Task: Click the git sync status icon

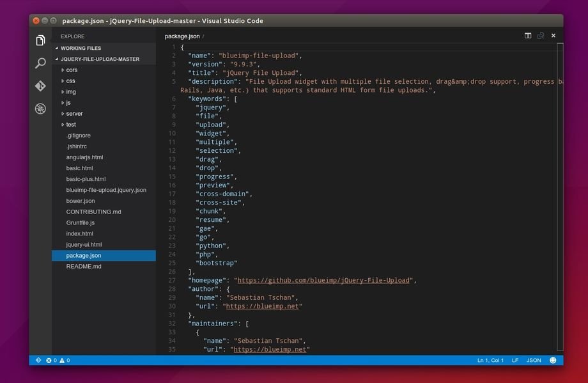Action: click(x=38, y=361)
